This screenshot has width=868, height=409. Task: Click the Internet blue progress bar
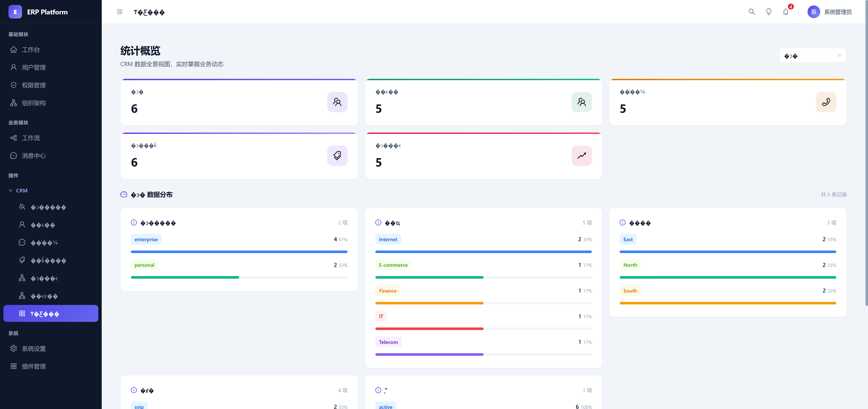point(483,252)
